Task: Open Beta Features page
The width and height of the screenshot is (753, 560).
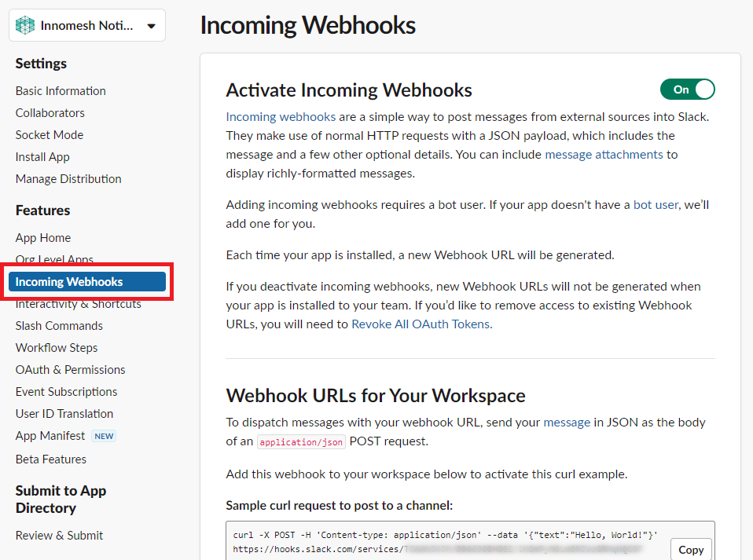Action: click(51, 459)
